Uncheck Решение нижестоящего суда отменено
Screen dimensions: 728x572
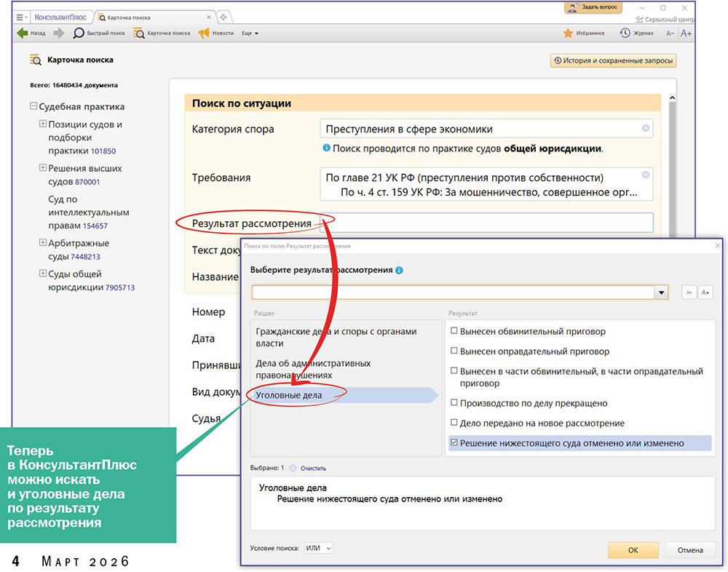454,442
